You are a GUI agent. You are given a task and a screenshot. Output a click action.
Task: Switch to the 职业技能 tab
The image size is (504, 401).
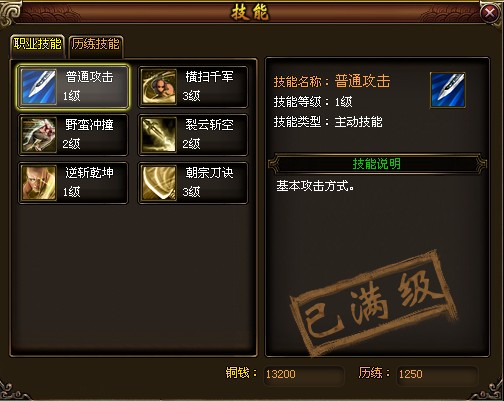pyautogui.click(x=37, y=44)
